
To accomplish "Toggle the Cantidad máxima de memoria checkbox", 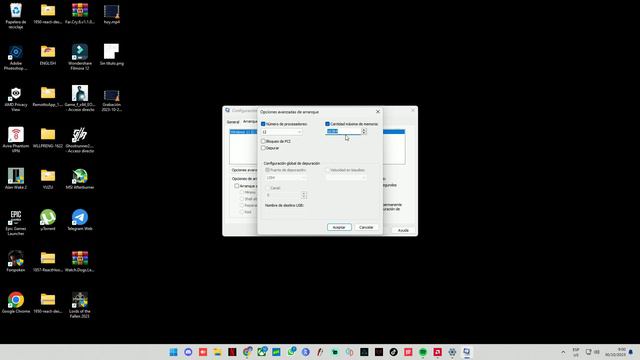I will tap(327, 124).
